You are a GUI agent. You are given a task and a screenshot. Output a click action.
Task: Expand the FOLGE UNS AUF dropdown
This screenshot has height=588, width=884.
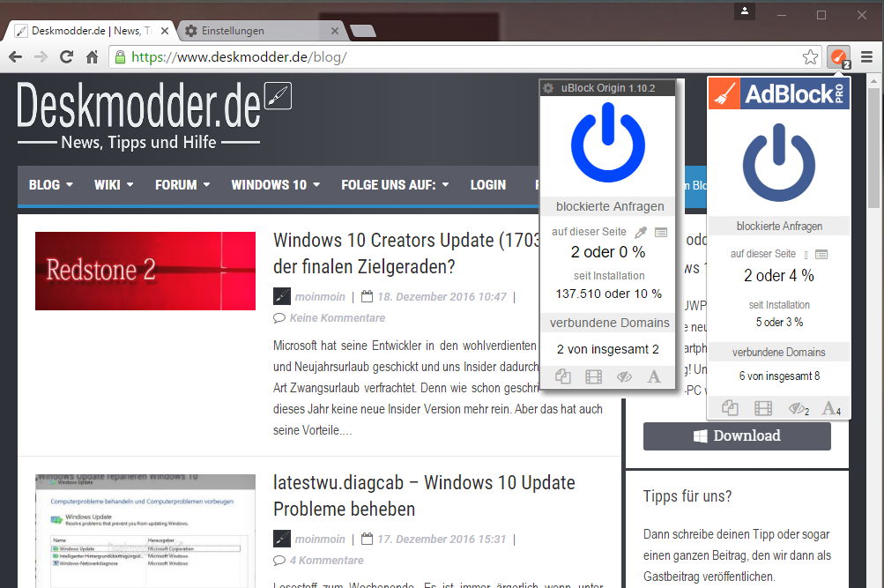click(395, 185)
